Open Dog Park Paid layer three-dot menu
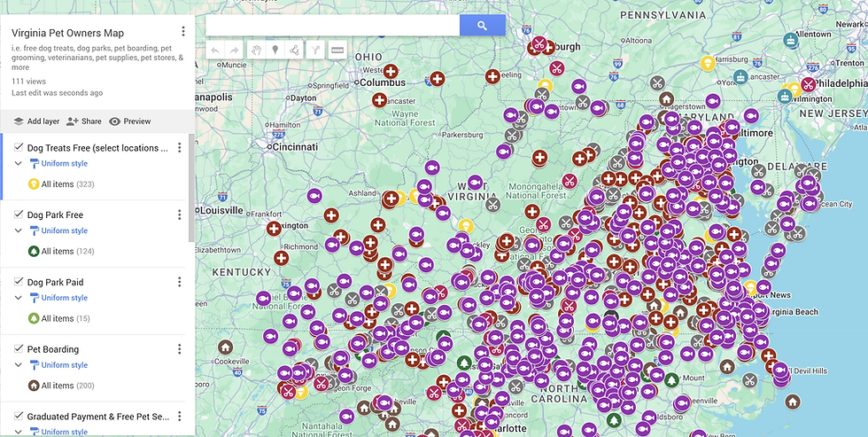This screenshot has height=437, width=868. [179, 282]
